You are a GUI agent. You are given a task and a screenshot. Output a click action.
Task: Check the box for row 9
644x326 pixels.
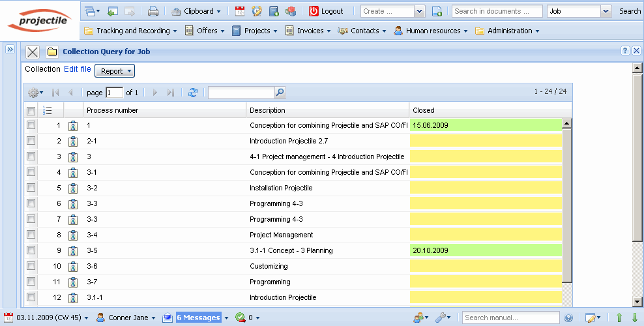(31, 250)
